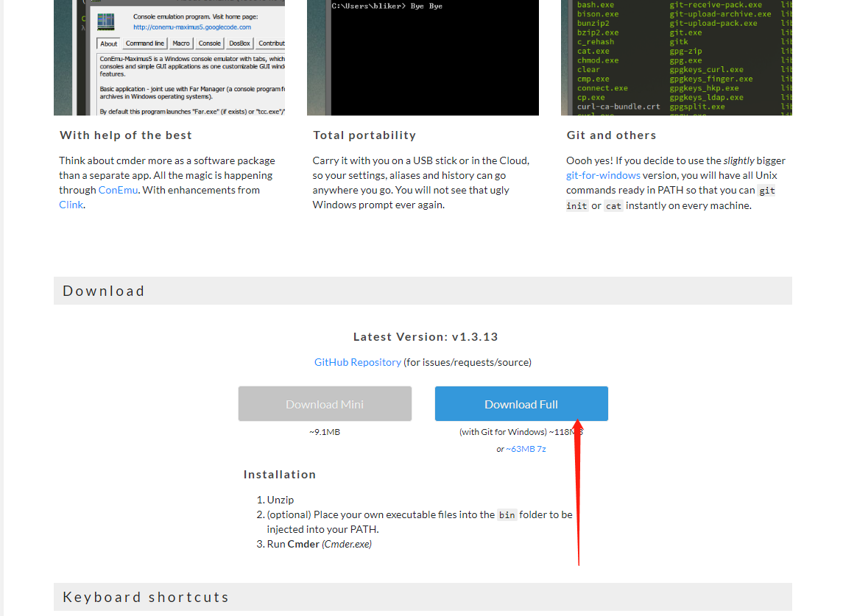Viewport: 843px width, 616px height.
Task: Select the 'Console' tab in ConEmu screenshot
Action: tap(209, 43)
